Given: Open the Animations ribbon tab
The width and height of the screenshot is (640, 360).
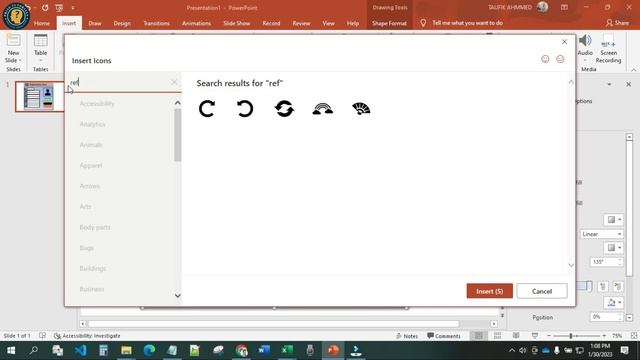Looking at the screenshot, I should coord(196,23).
